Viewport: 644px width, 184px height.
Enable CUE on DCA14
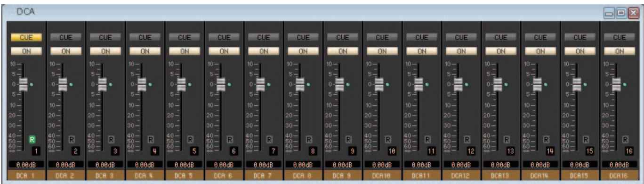(x=540, y=37)
